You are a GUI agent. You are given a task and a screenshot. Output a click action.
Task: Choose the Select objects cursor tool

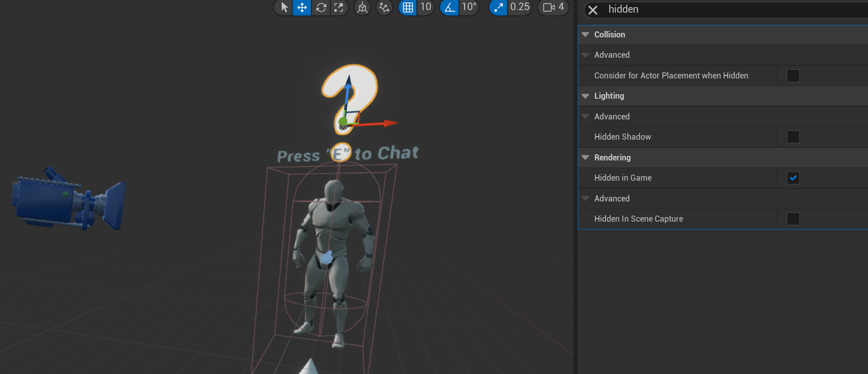(284, 7)
